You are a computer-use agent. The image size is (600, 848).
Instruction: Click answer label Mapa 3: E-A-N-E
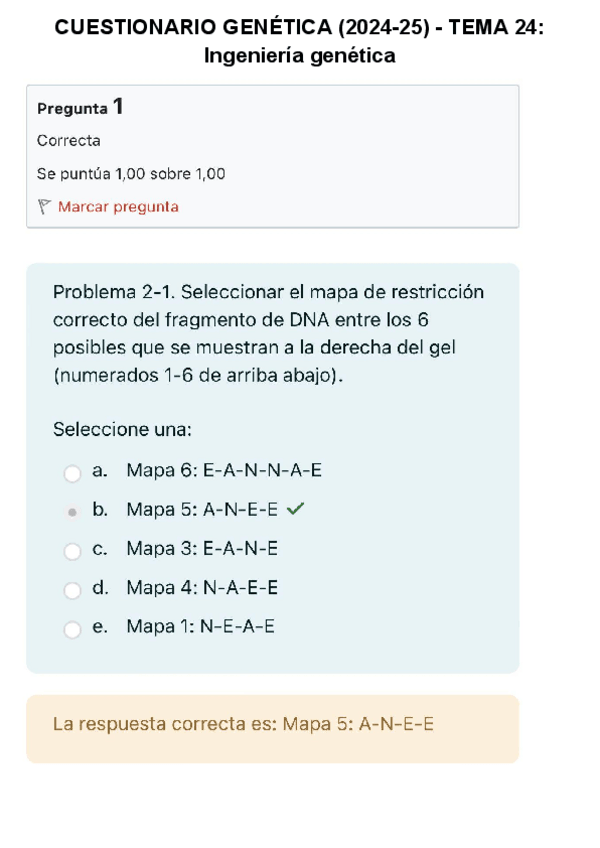point(202,548)
